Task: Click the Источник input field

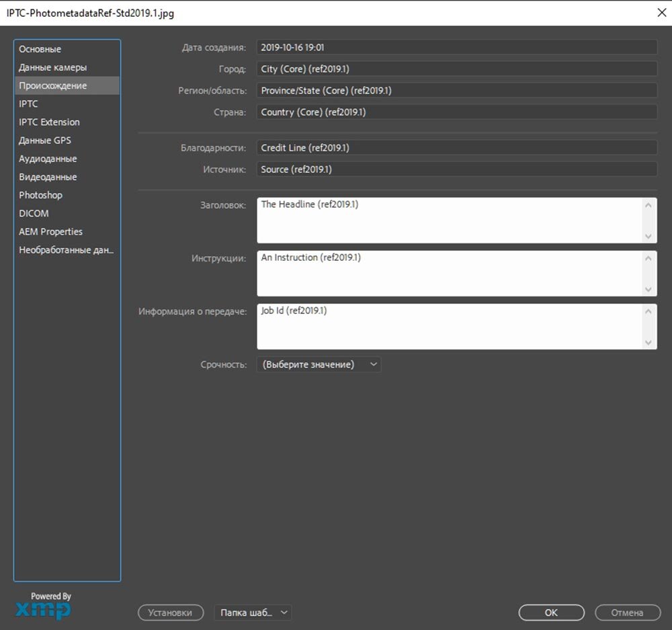Action: (x=457, y=169)
